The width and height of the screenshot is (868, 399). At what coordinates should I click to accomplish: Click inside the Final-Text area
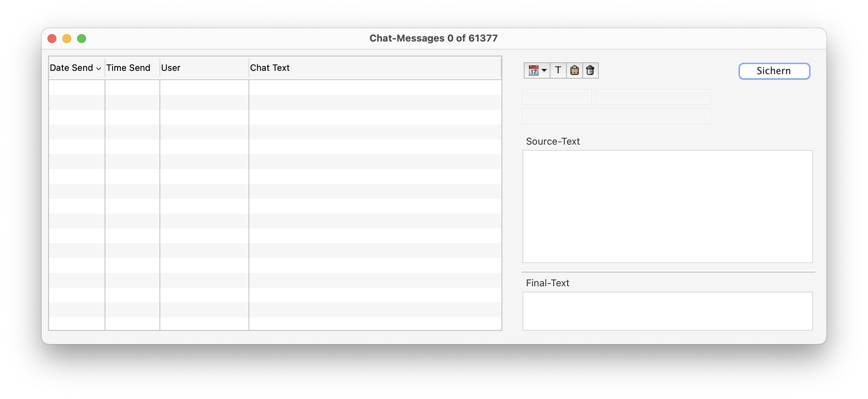[x=667, y=311]
